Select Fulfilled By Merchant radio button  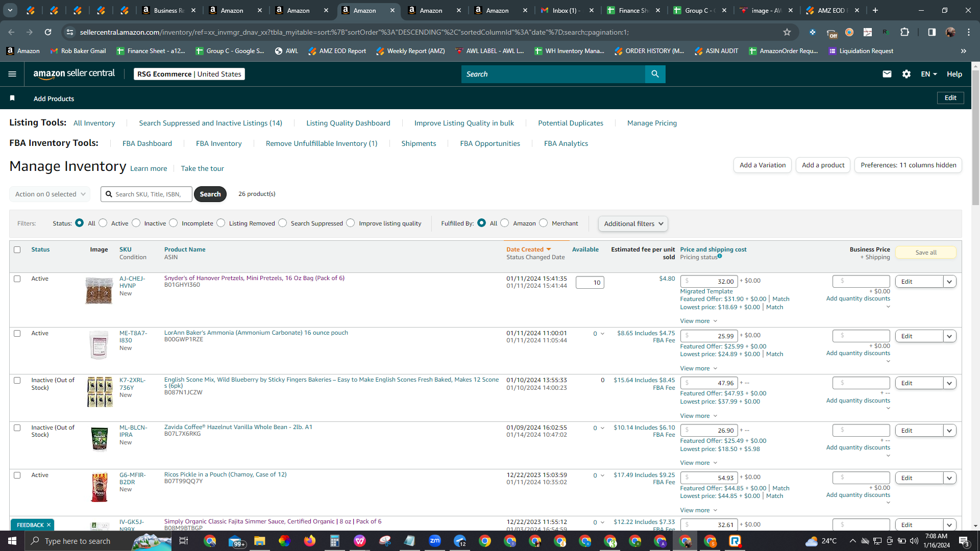(x=544, y=223)
